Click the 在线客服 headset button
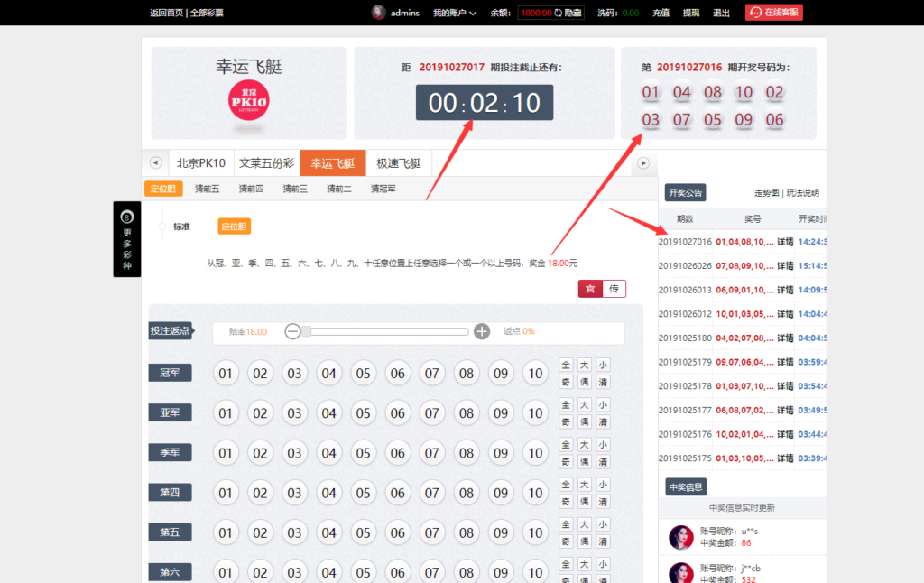Viewport: 924px width, 583px height. [x=773, y=13]
